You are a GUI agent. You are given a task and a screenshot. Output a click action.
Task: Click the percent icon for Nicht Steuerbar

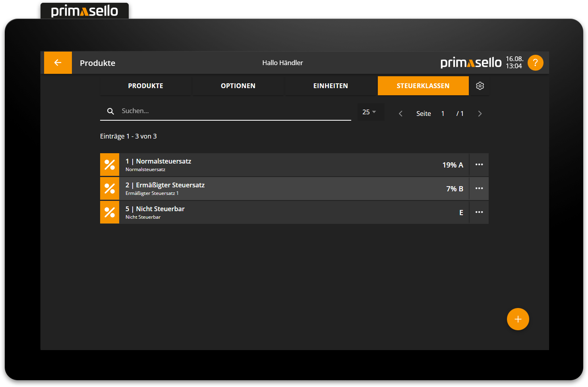[x=110, y=212]
